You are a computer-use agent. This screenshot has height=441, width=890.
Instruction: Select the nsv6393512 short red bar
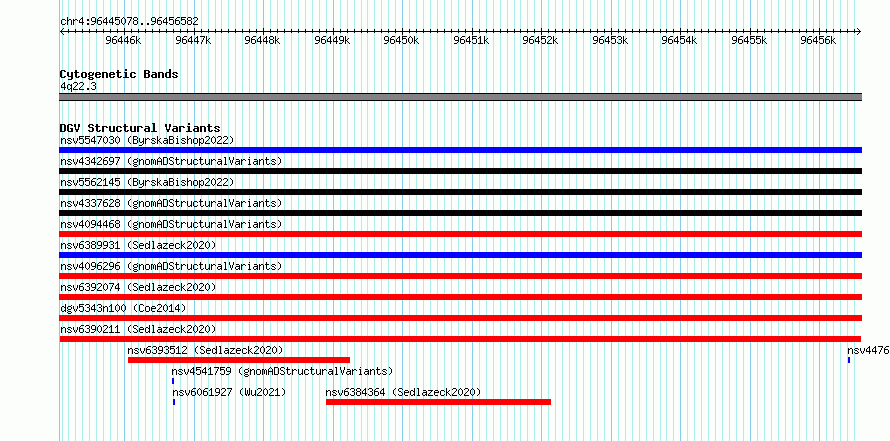[239, 360]
